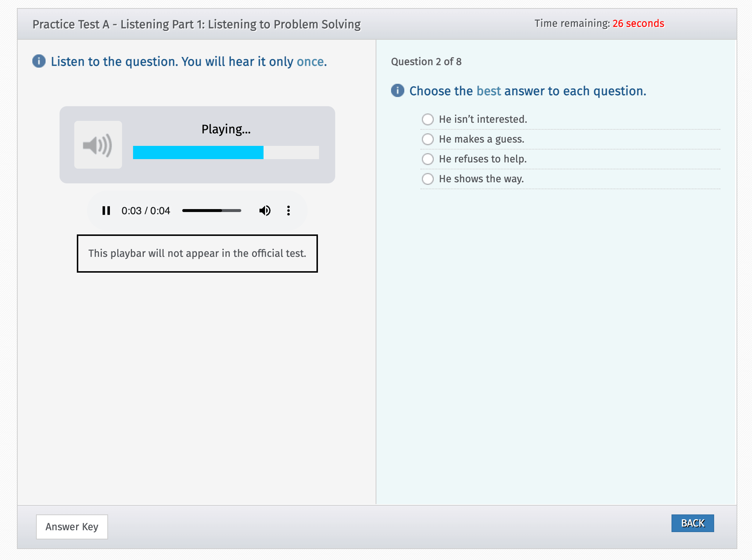The height and width of the screenshot is (560, 752).
Task: Click the large speaker icon
Action: 98,145
